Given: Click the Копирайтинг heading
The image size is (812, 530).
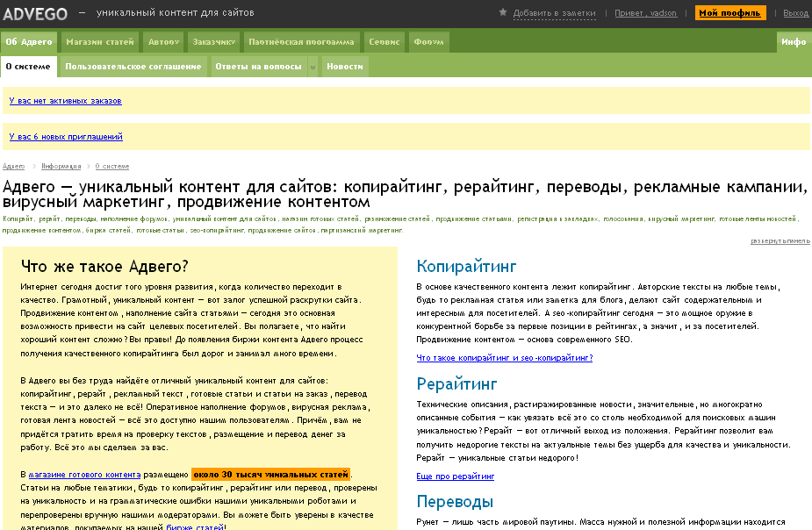Looking at the screenshot, I should (466, 266).
